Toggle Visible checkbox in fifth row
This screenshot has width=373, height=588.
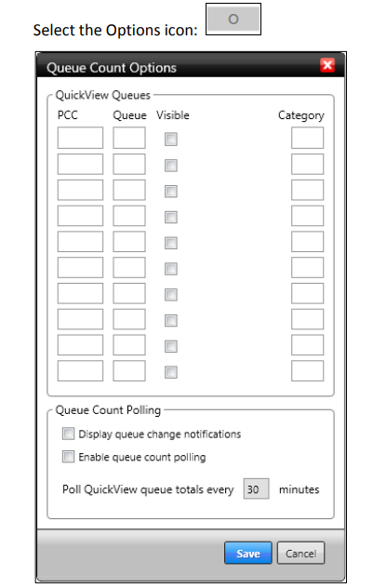(x=171, y=243)
